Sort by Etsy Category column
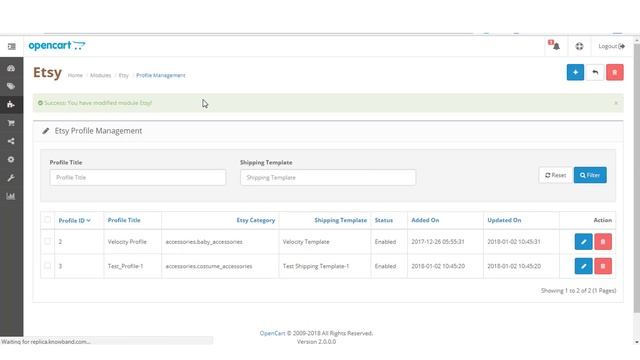Screen dimensions: 640x360 [256, 220]
